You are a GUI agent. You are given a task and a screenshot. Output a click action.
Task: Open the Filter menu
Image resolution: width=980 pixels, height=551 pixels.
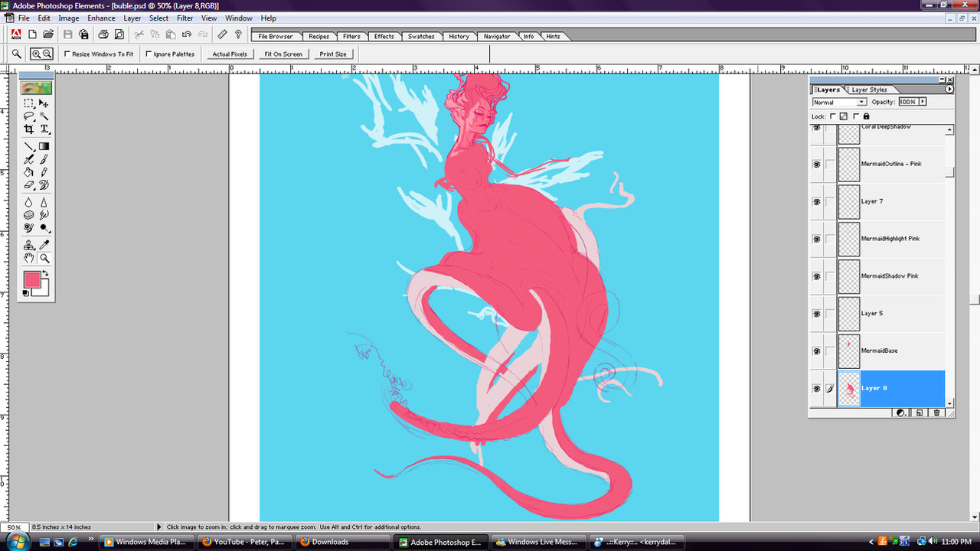tap(185, 18)
